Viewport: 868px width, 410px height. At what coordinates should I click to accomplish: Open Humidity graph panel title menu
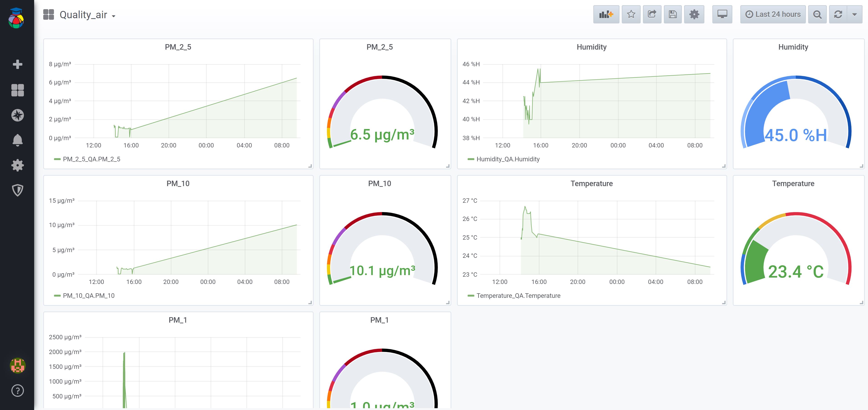[592, 47]
